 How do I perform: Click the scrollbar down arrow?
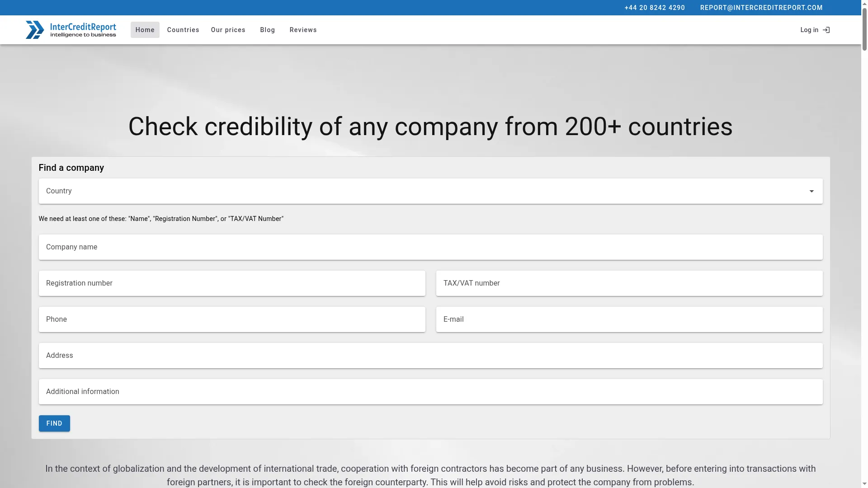[x=864, y=484]
